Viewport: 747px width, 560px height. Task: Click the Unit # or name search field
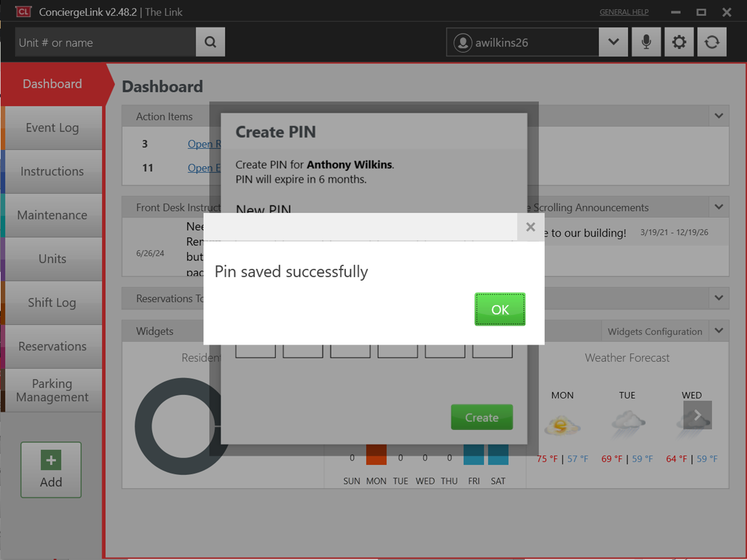tap(105, 42)
